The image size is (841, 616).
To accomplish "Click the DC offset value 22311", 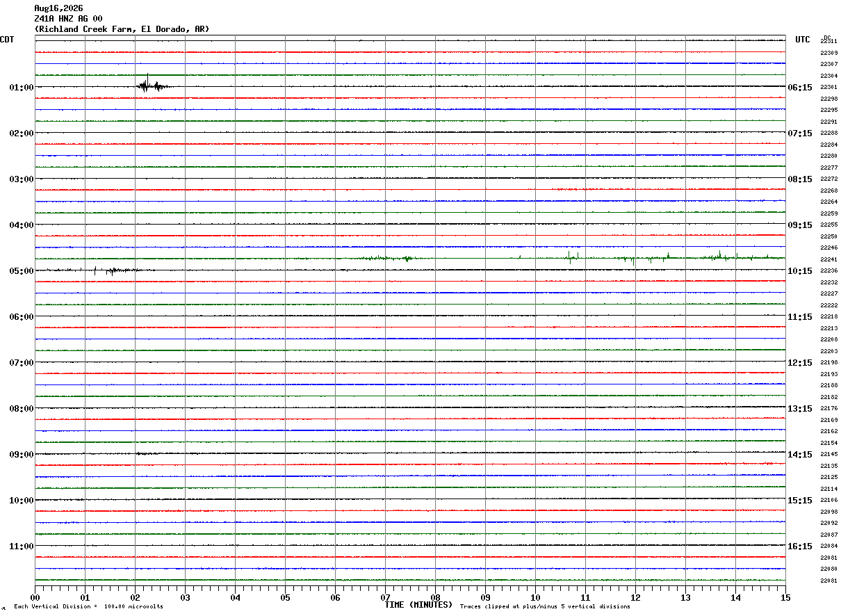I will click(828, 41).
